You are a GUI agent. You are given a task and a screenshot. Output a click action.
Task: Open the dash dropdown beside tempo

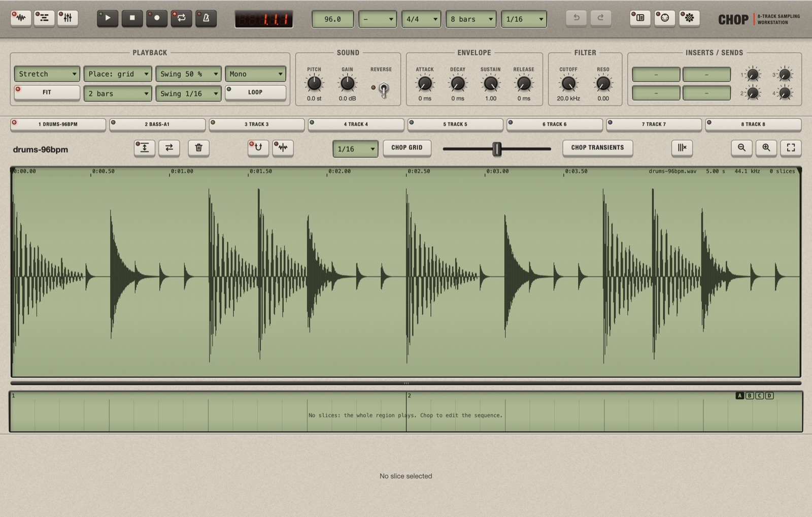(378, 19)
